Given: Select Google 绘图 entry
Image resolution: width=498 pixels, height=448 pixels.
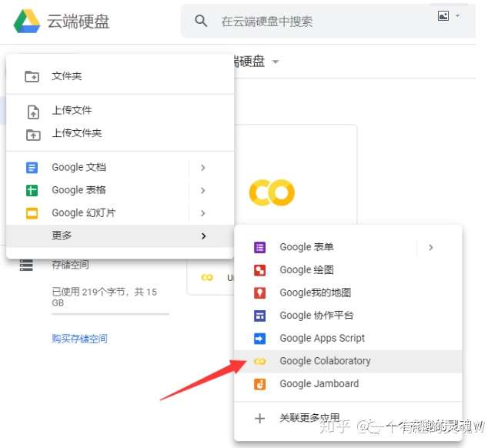Looking at the screenshot, I should pyautogui.click(x=348, y=270).
